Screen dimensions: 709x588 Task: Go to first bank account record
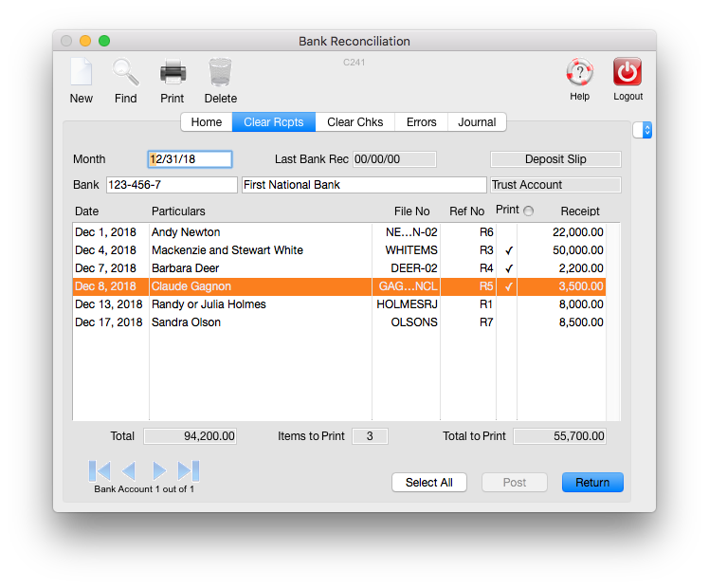(100, 470)
